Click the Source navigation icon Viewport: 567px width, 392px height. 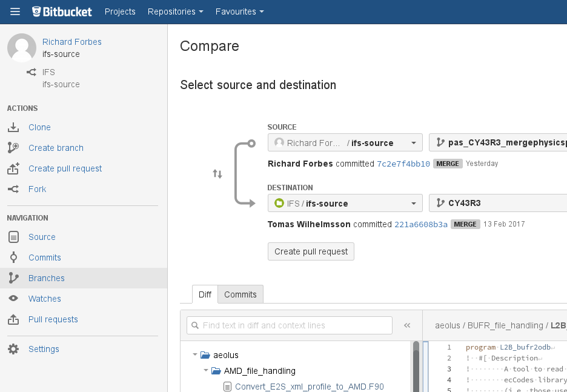13,237
